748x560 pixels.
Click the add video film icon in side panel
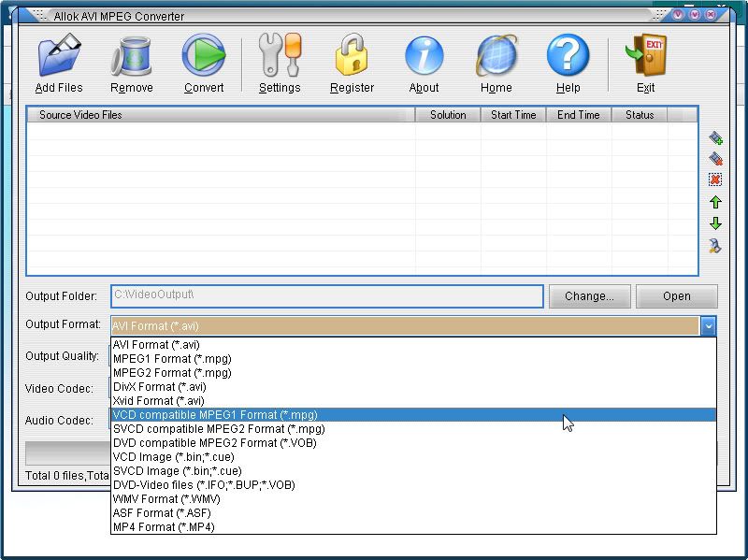(715, 138)
